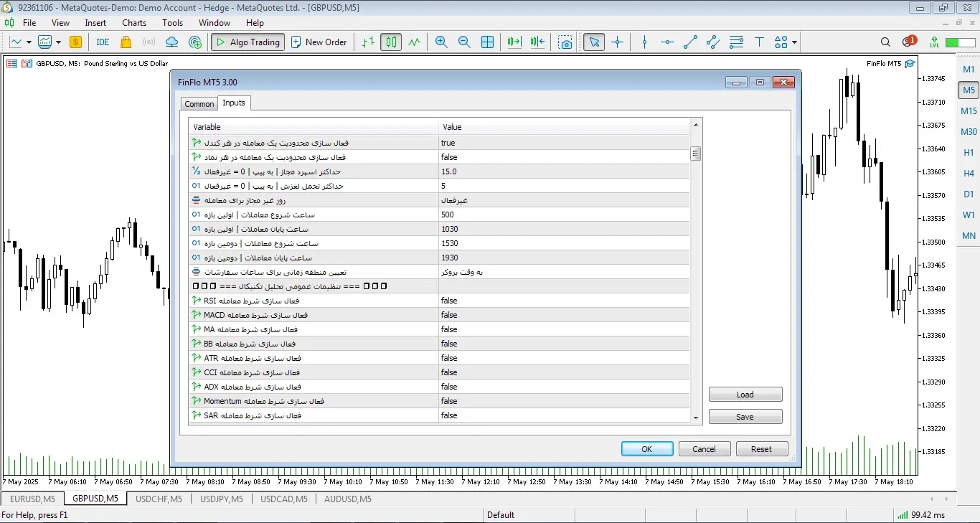980x523 pixels.
Task: Zoom in on the chart
Action: pyautogui.click(x=441, y=42)
